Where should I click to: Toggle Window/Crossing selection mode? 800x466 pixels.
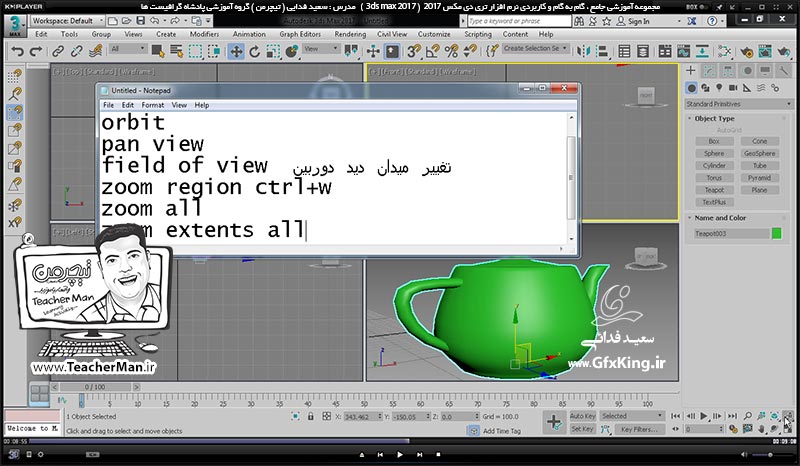click(214, 51)
